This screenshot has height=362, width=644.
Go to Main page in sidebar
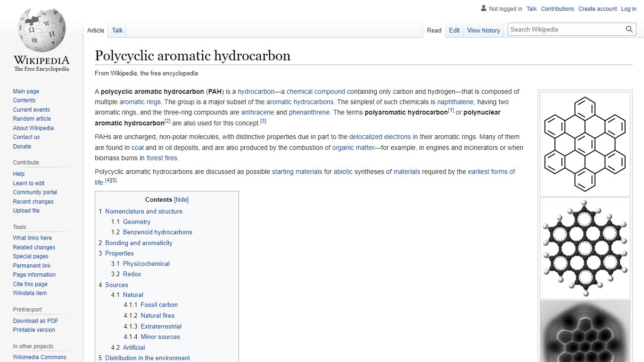(x=26, y=91)
